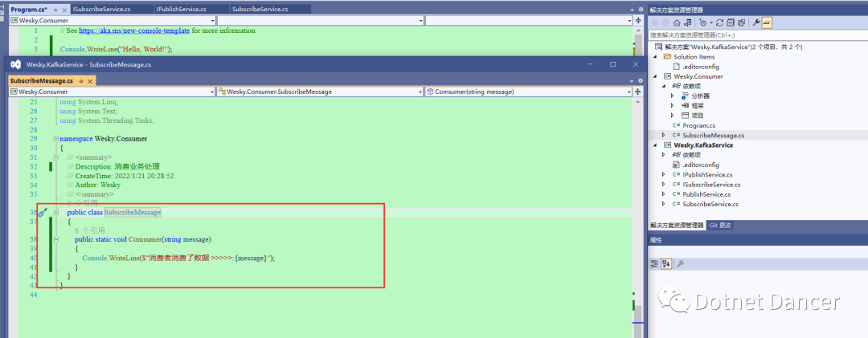The width and height of the screenshot is (868, 338).
Task: Open the dropdown arrow beside the pending changes filter
Action: pos(710,22)
